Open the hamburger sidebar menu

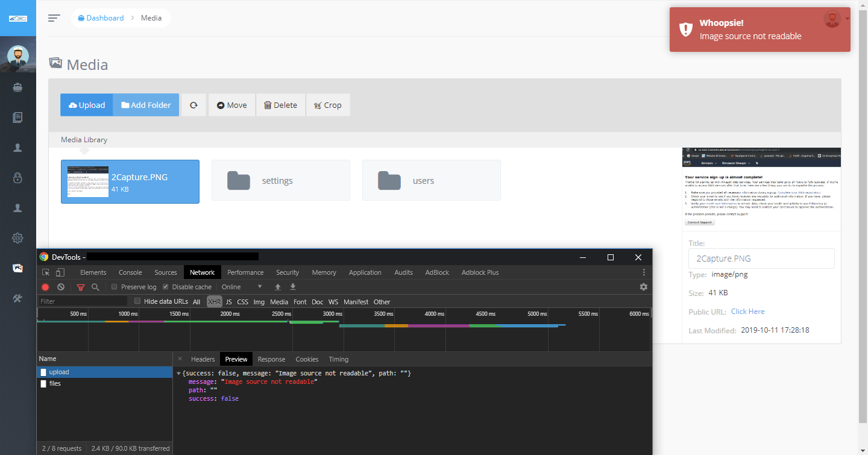tap(54, 18)
